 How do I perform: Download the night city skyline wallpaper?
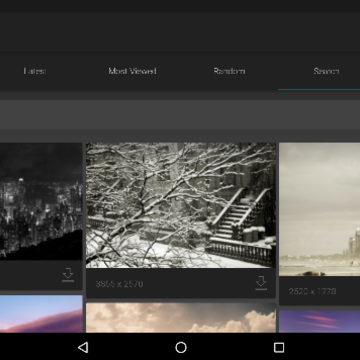pos(68,275)
